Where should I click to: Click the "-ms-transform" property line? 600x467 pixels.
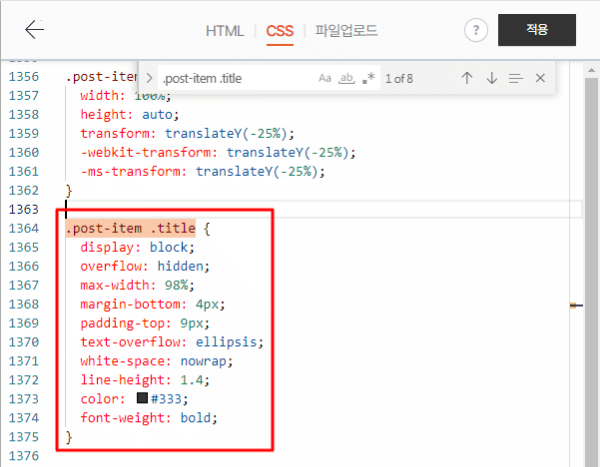pos(202,171)
